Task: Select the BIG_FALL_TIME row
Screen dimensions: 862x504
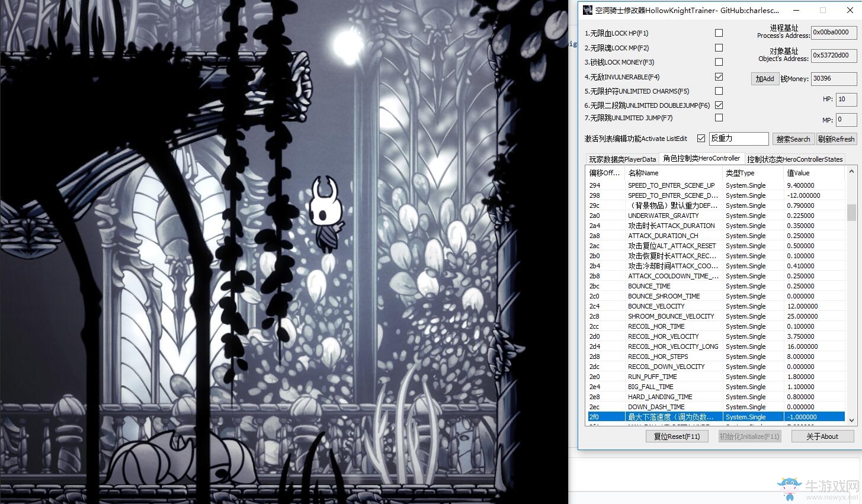Action: coord(716,387)
